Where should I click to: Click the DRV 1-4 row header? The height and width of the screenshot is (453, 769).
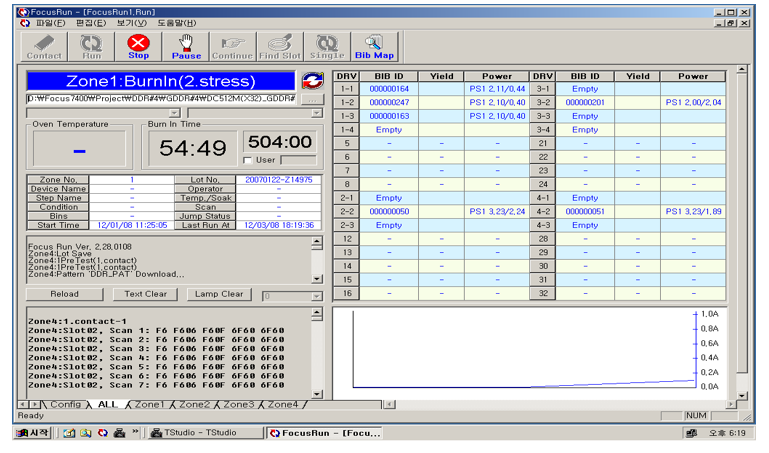click(347, 130)
